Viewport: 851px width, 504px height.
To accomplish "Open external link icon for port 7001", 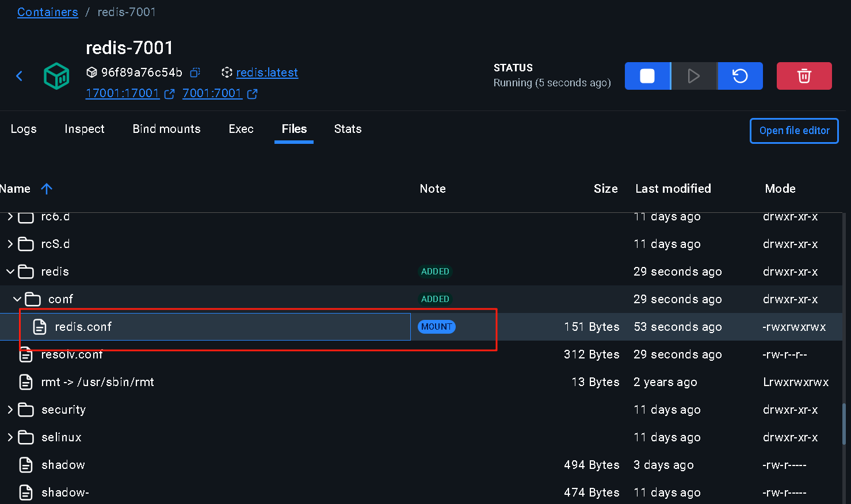I will 252,94.
